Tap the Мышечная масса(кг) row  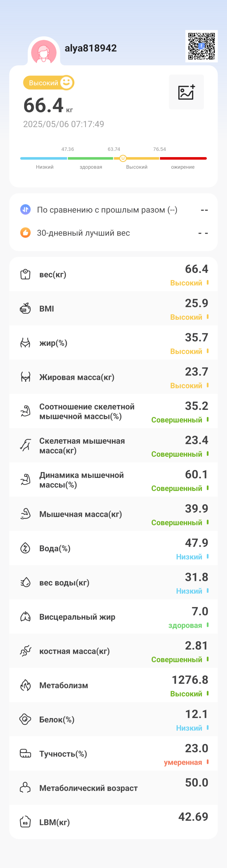click(x=113, y=514)
